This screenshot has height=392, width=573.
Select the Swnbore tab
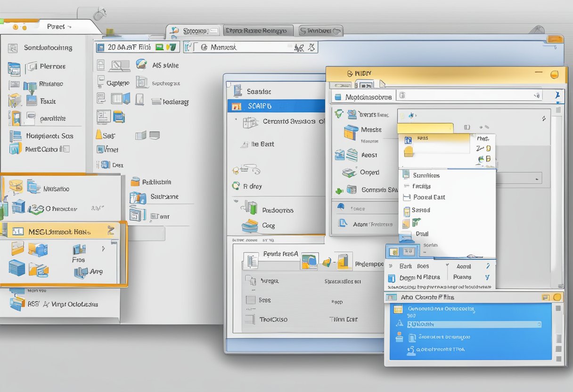320,30
